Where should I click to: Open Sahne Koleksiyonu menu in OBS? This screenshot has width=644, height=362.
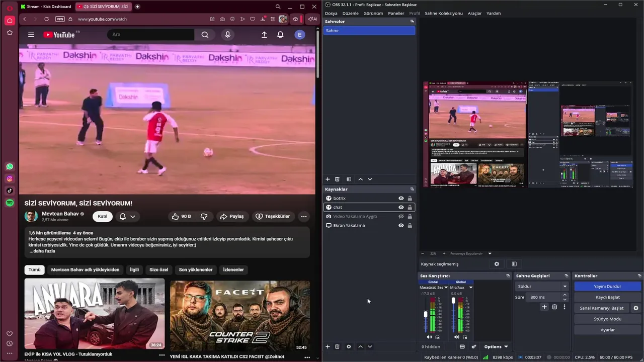444,13
